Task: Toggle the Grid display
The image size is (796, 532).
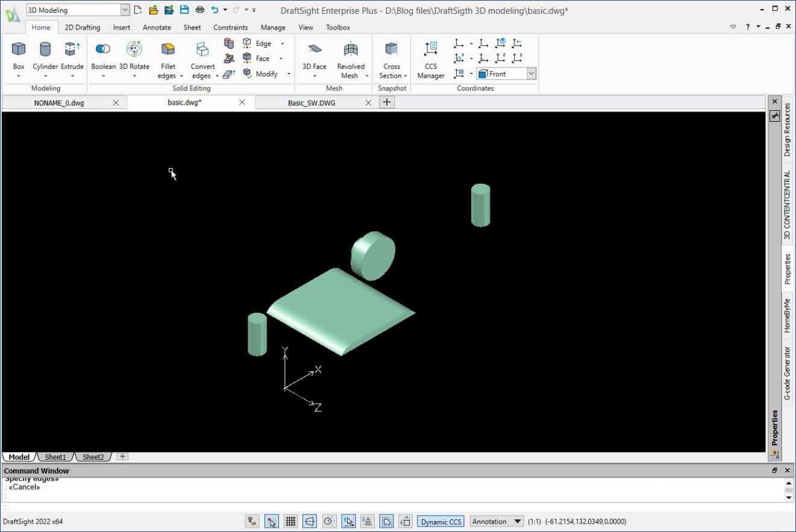Action: [290, 521]
